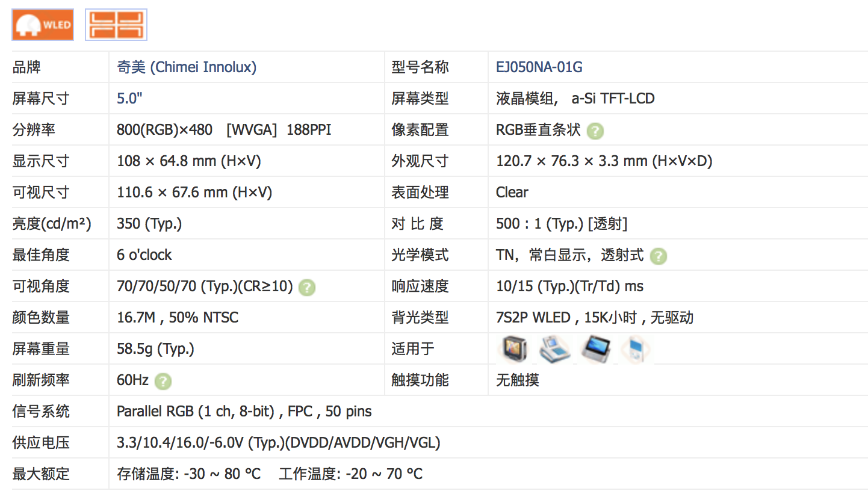Viewport: 868px width, 491px height.
Task: Click the 刷新频率 row label
Action: click(41, 380)
